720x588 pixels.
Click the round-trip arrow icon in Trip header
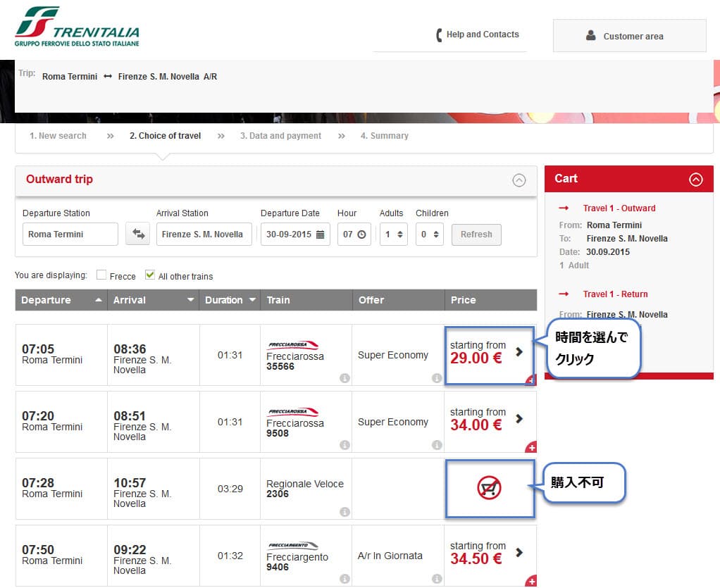(108, 76)
